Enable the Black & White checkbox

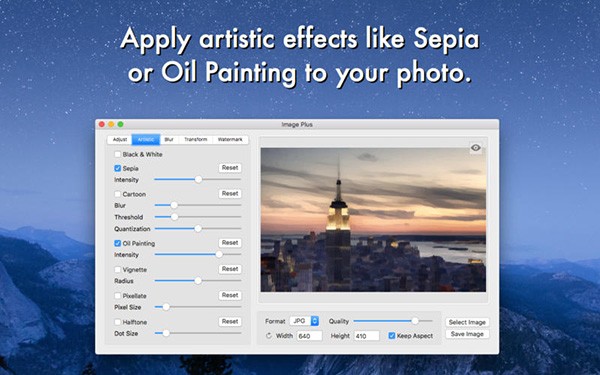click(117, 154)
